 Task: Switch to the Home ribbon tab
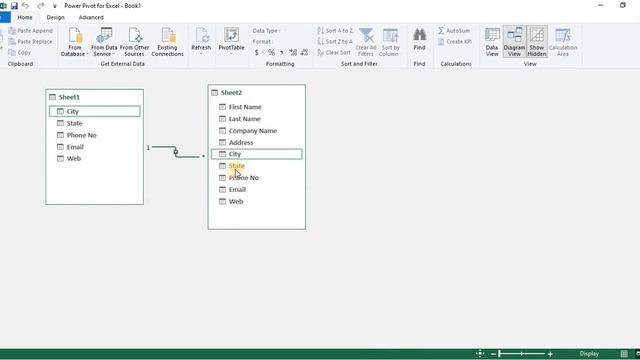tap(25, 17)
